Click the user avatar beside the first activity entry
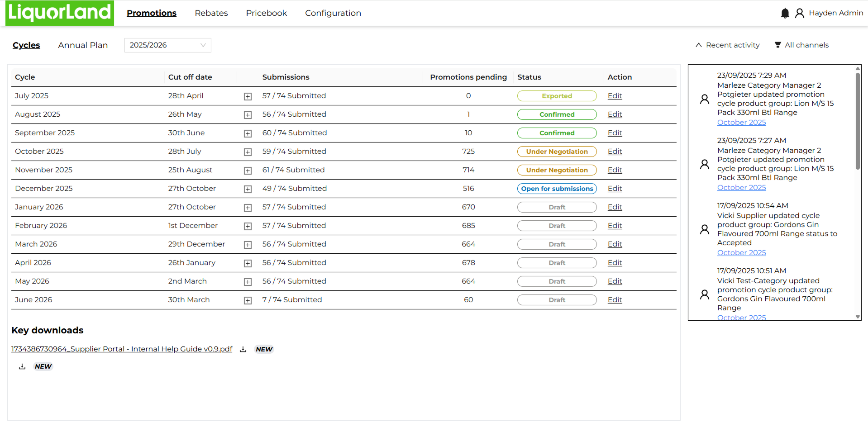This screenshot has height=427, width=868. click(x=704, y=99)
